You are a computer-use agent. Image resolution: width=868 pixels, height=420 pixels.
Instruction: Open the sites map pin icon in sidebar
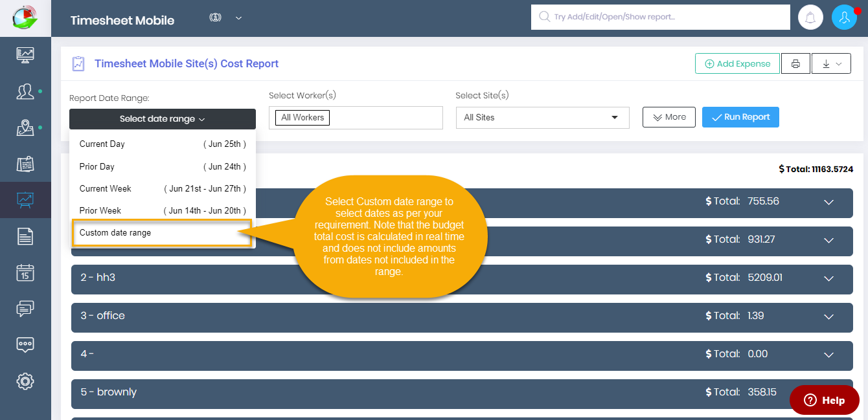coord(25,128)
